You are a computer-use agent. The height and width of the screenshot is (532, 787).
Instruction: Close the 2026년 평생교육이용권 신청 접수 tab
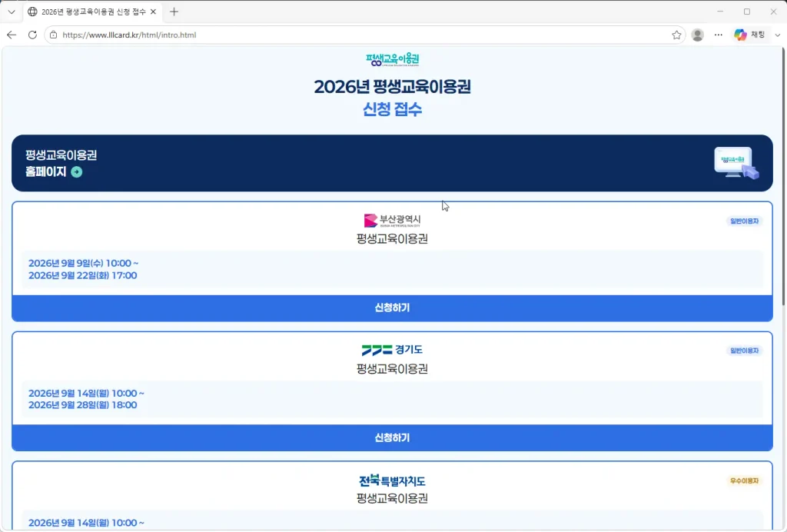[153, 12]
